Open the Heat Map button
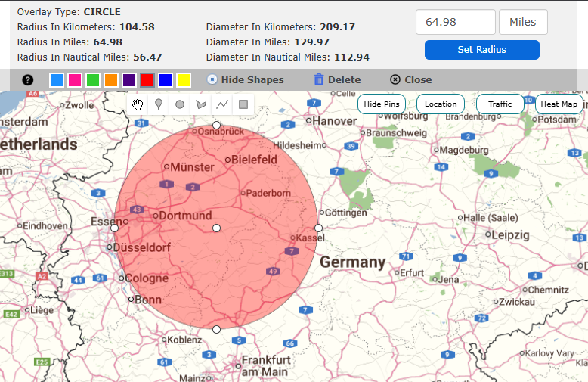Viewport: 588px width, 382px height. tap(559, 104)
